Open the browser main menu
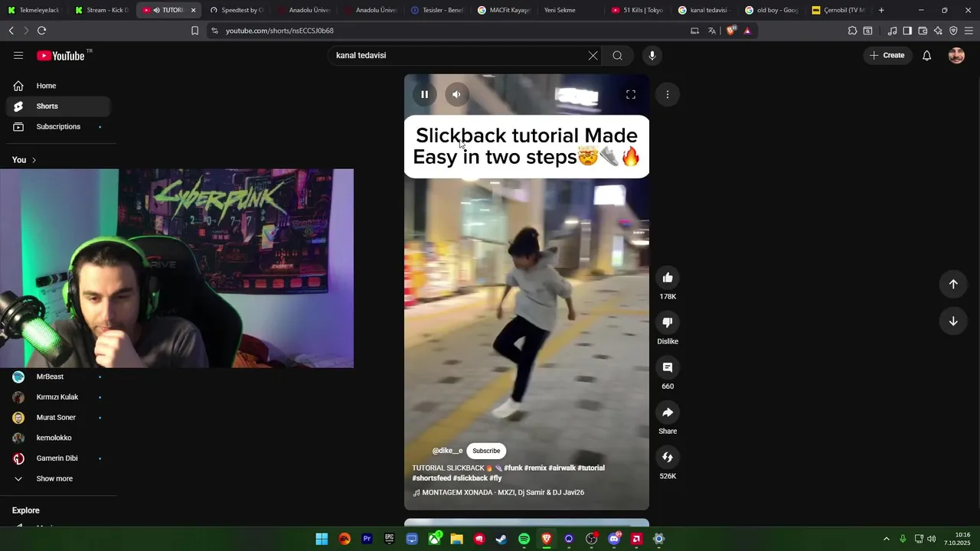This screenshot has width=980, height=551. point(969,31)
